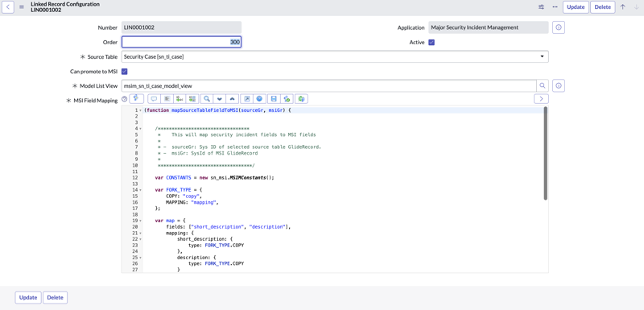Go back using the header back arrow
The image size is (644, 310).
point(8,7)
